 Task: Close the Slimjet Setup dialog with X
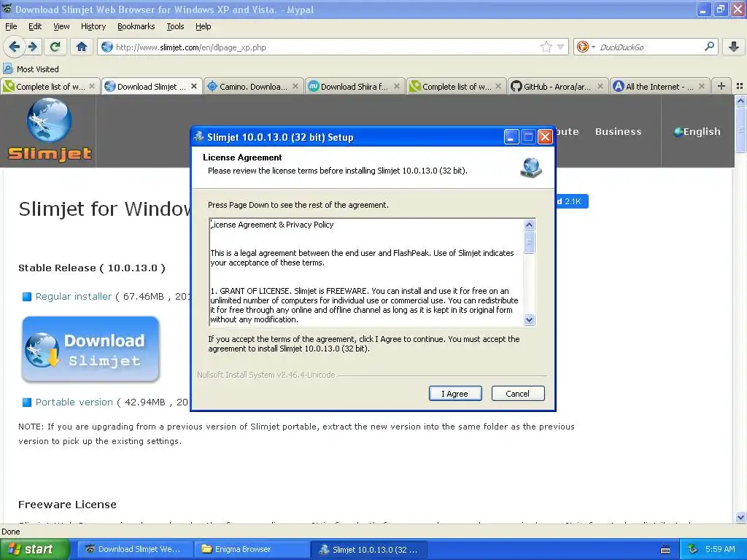545,137
